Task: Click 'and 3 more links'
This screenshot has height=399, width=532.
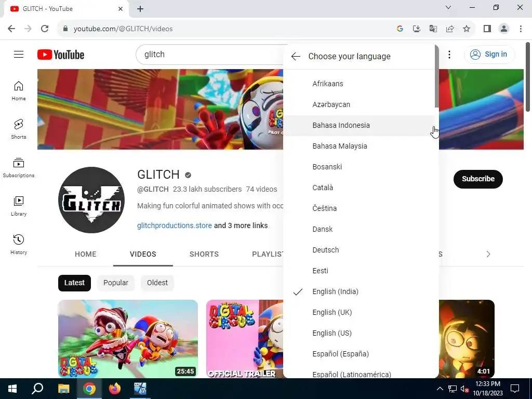Action: click(241, 225)
